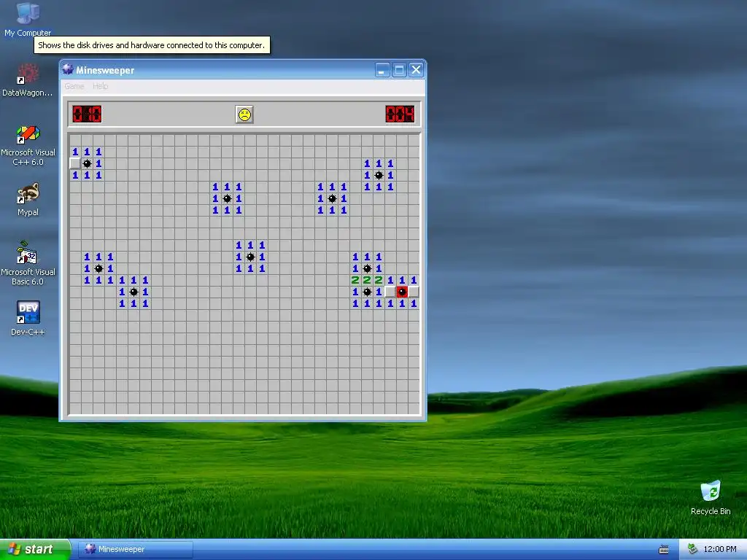Select the Microsoft Visual C++ 6.0 shortcut
This screenshot has width=747, height=560.
[x=28, y=145]
